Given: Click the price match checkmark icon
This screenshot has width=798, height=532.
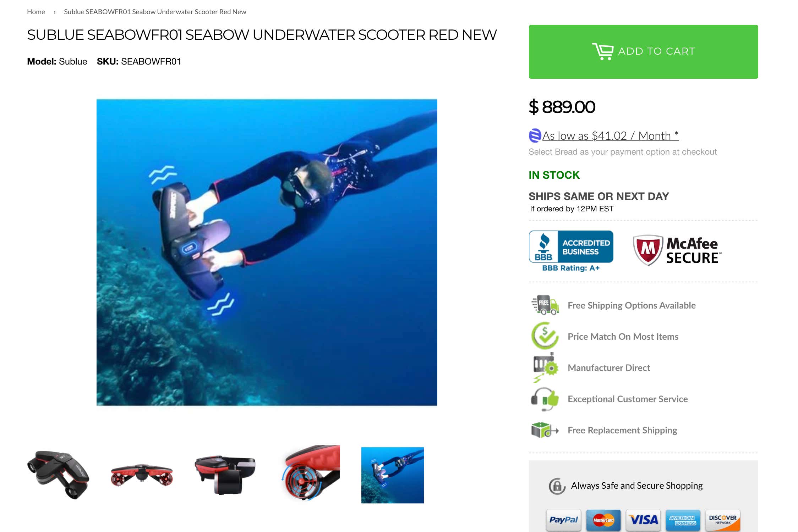Looking at the screenshot, I should tap(545, 336).
